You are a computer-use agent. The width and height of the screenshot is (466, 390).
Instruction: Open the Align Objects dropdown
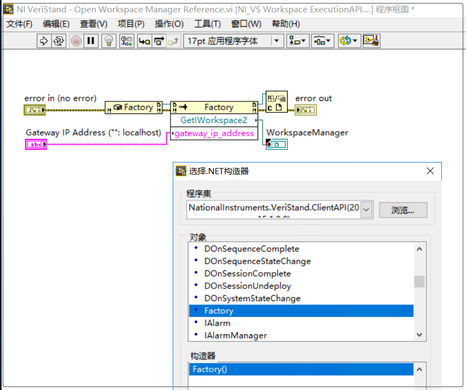(298, 41)
